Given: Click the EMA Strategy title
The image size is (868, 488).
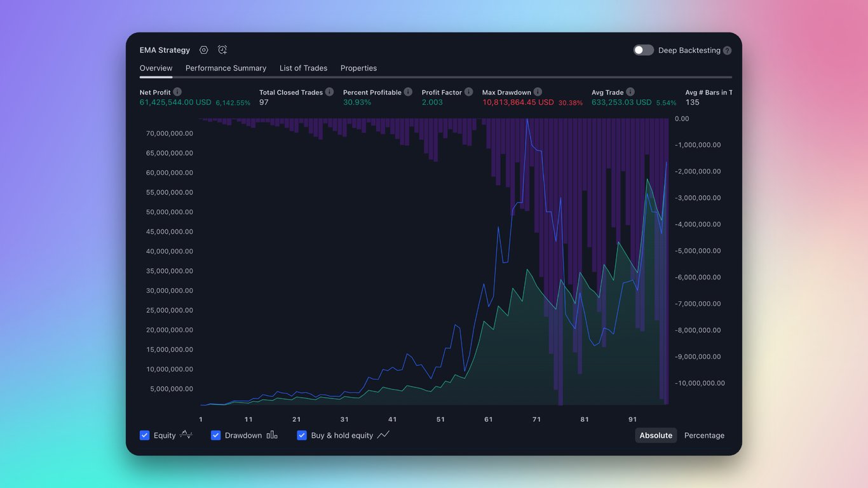Looking at the screenshot, I should [165, 50].
